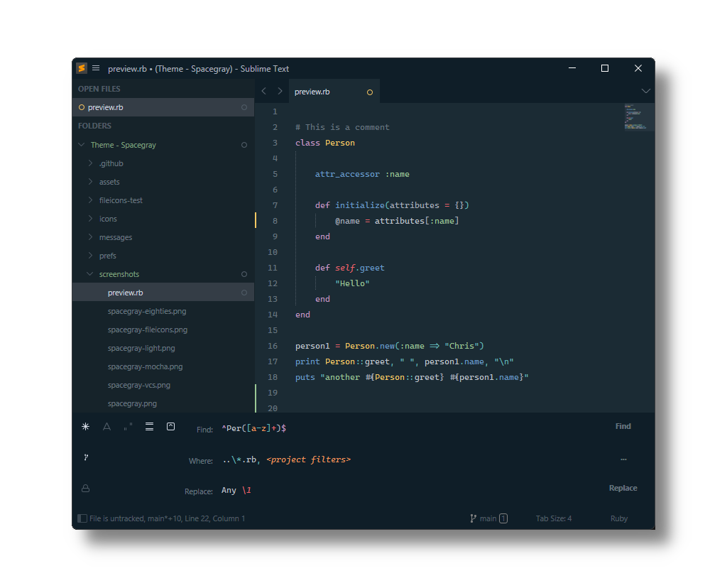Toggle case sensitive search option
This screenshot has width=727, height=588.
106,427
